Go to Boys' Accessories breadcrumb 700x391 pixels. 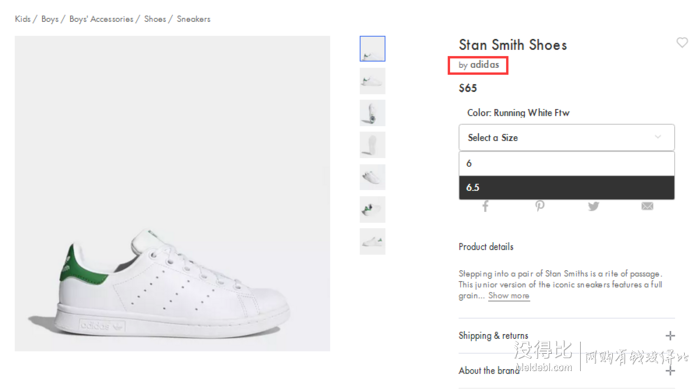(x=101, y=19)
